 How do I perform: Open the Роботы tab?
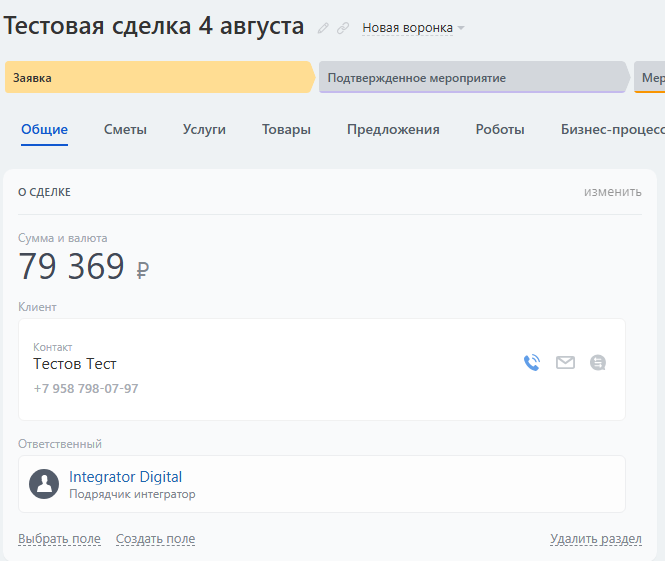tap(500, 129)
